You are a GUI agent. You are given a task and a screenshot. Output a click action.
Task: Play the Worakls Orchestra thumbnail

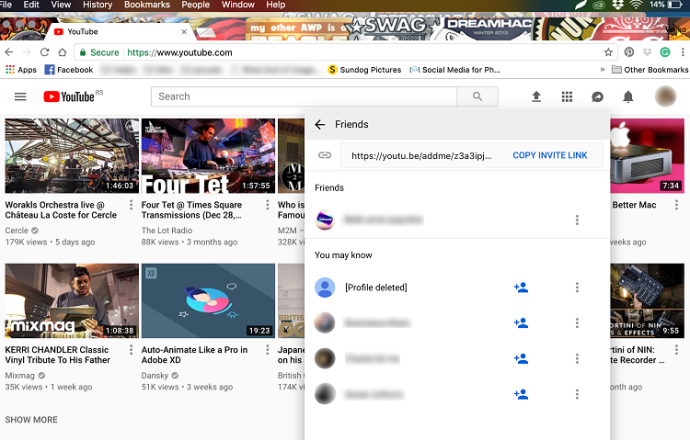(72, 156)
